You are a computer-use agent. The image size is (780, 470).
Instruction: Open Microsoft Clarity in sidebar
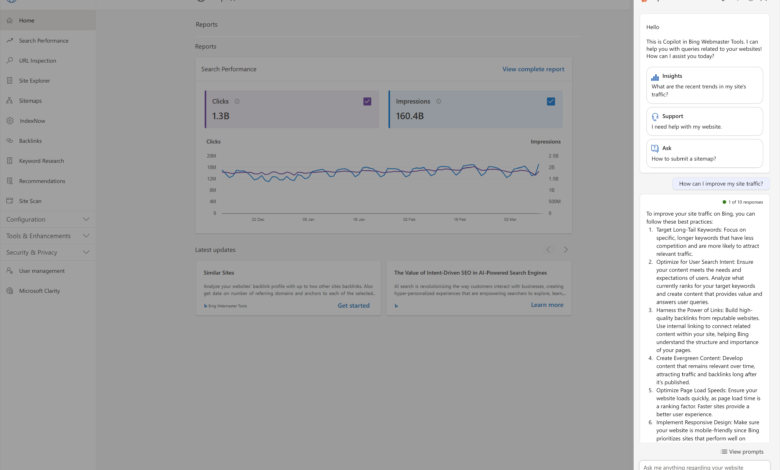click(48, 291)
